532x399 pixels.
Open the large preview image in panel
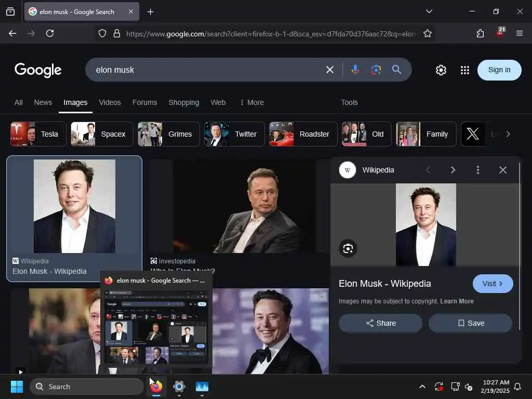(426, 224)
